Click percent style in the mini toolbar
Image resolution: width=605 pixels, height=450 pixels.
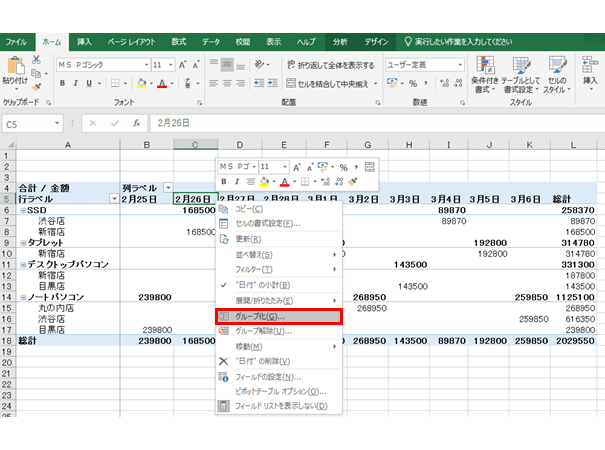342,167
